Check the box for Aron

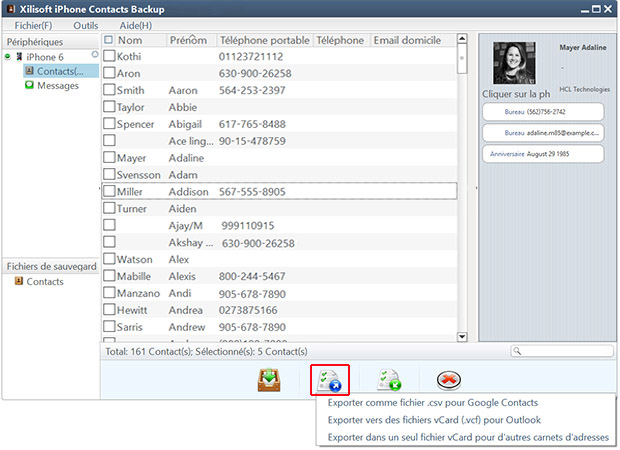(109, 73)
